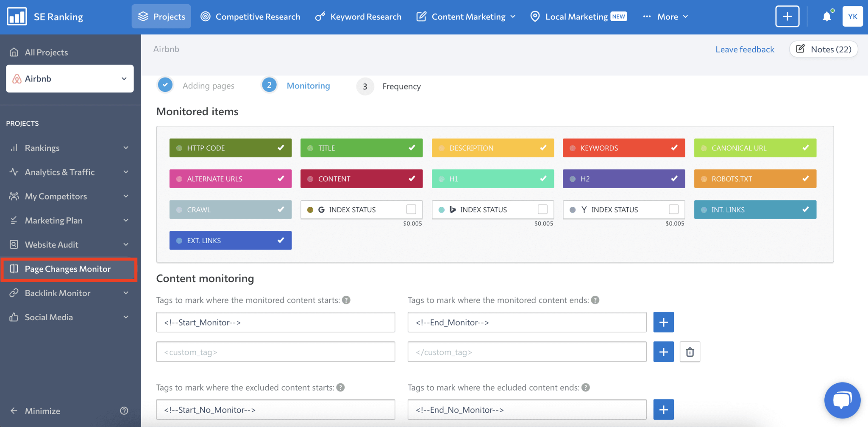Click the Leave feedback link
Viewport: 868px width, 427px height.
pos(745,50)
